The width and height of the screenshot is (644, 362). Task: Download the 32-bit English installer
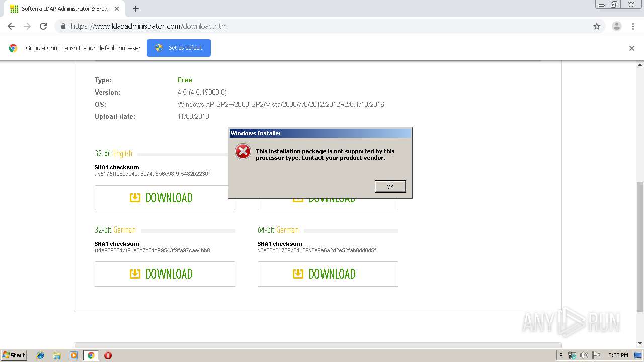(x=165, y=198)
